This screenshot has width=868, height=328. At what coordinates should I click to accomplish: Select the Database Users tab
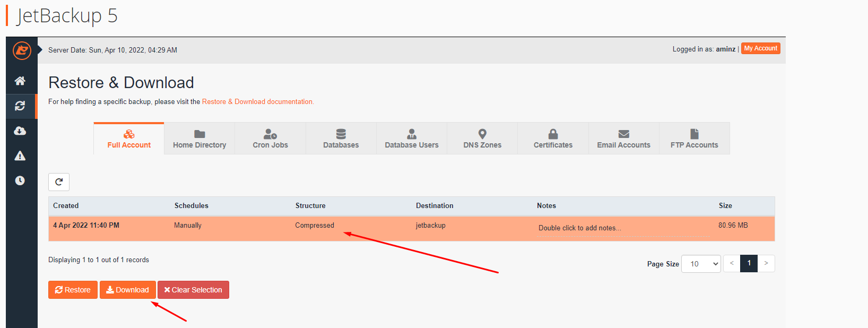click(412, 139)
